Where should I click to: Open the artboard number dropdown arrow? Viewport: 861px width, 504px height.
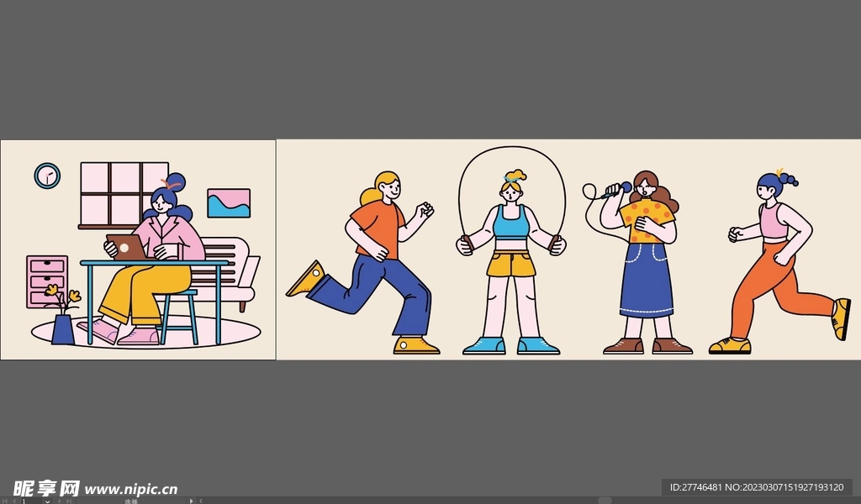coord(47,501)
